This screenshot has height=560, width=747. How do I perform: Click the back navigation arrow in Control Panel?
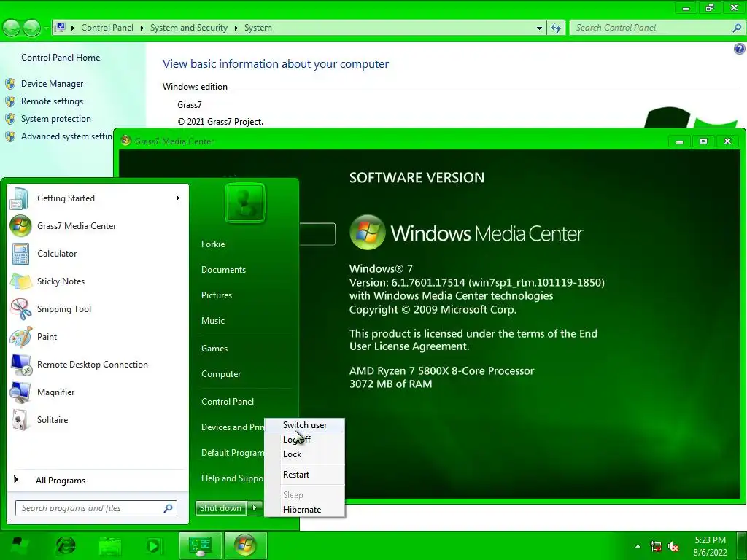point(12,28)
